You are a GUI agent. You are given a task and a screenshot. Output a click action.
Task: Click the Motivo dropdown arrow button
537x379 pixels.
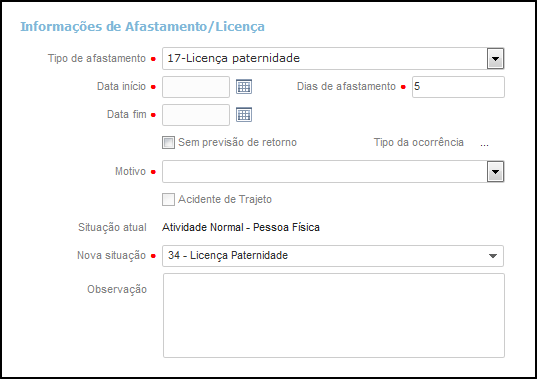(495, 171)
